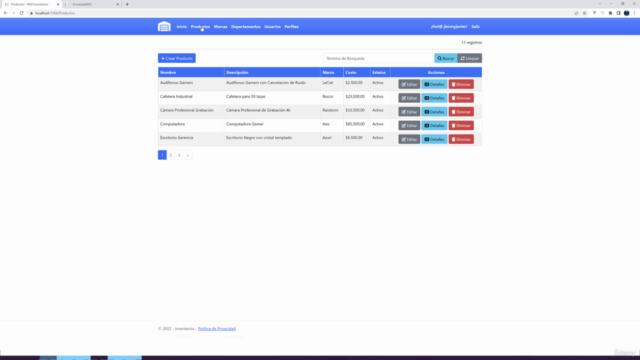Switch to the second browser tab
This screenshot has width=640, height=360.
point(92,4)
